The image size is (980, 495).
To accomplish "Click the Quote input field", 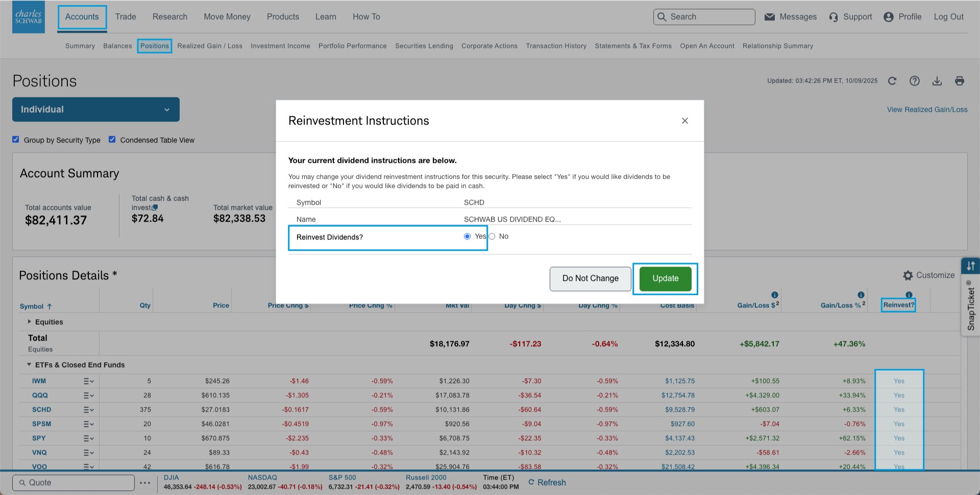I will coord(74,483).
